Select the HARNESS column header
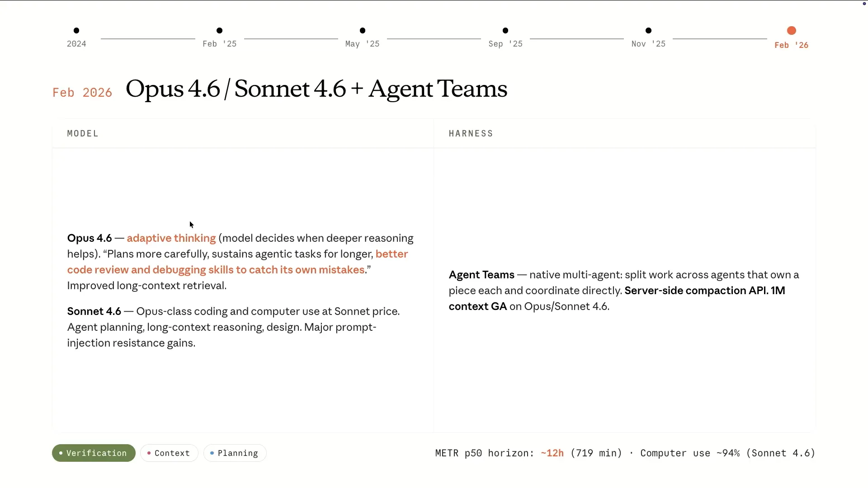The image size is (868, 488). [471, 134]
